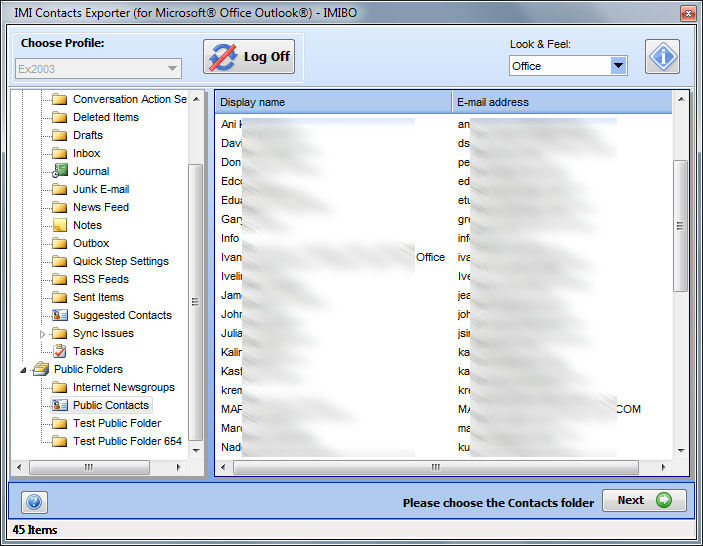The width and height of the screenshot is (703, 546).
Task: Click the Log Off button
Action: coord(249,56)
